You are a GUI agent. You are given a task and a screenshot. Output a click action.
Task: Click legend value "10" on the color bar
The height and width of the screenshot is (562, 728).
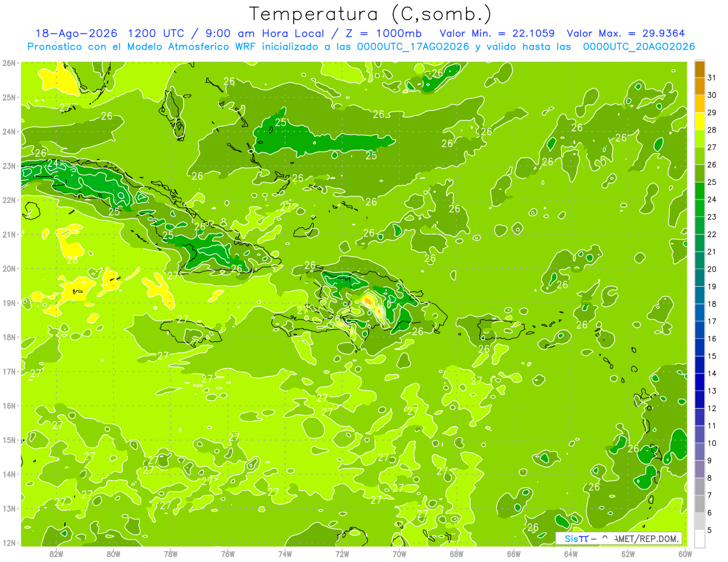(x=712, y=443)
